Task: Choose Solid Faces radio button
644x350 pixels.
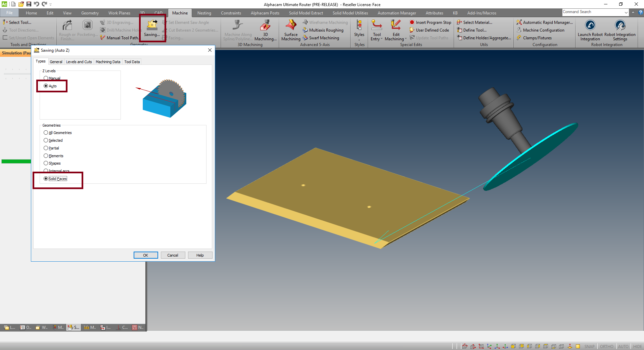Action: point(55,179)
